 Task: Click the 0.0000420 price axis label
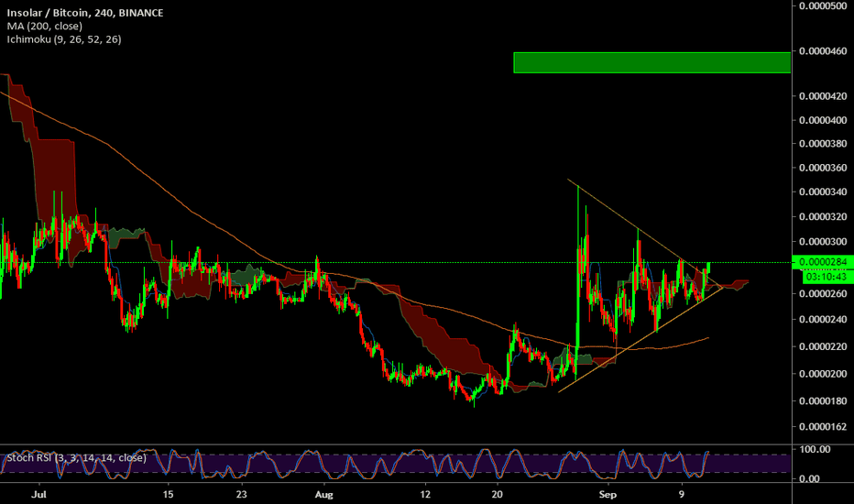823,96
